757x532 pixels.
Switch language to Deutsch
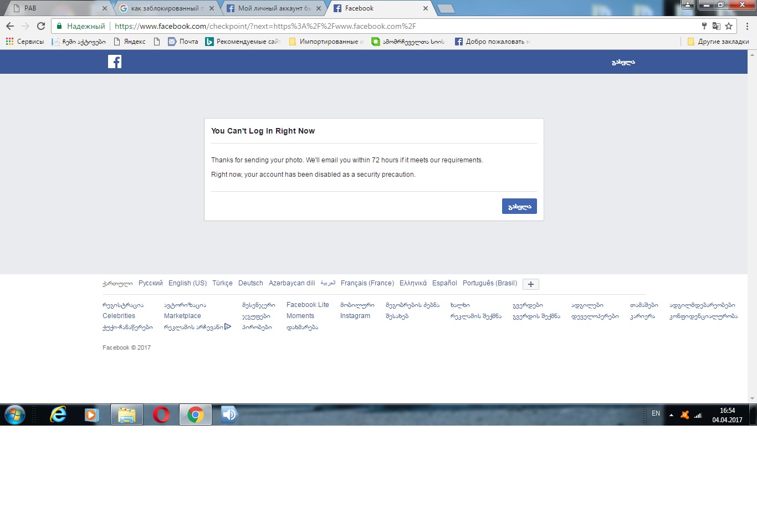coord(250,283)
